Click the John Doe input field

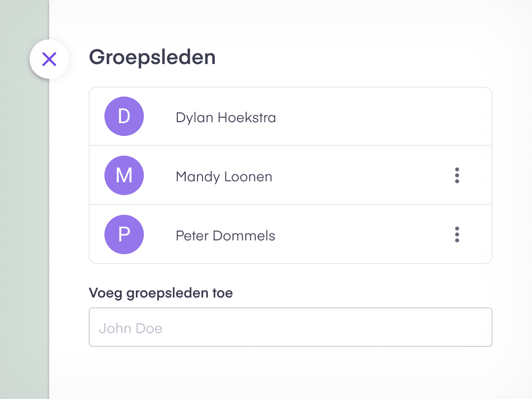point(291,327)
